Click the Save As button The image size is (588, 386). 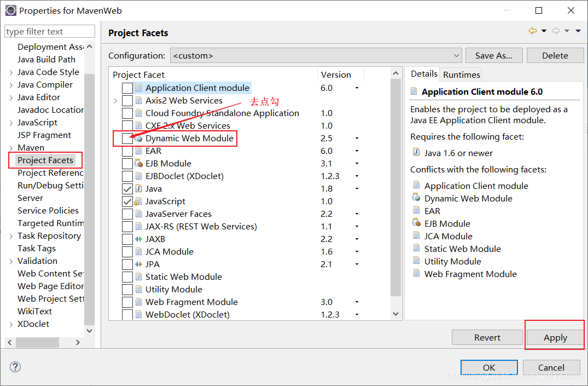(x=493, y=56)
